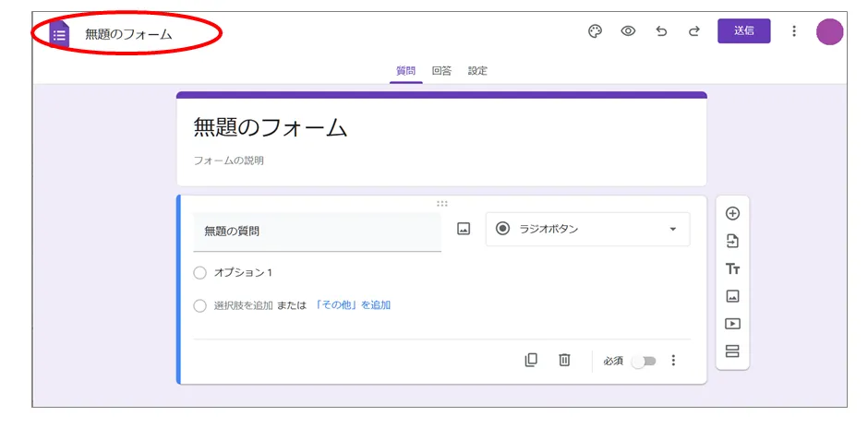
Task: Switch to the 設定 tab
Action: point(477,71)
